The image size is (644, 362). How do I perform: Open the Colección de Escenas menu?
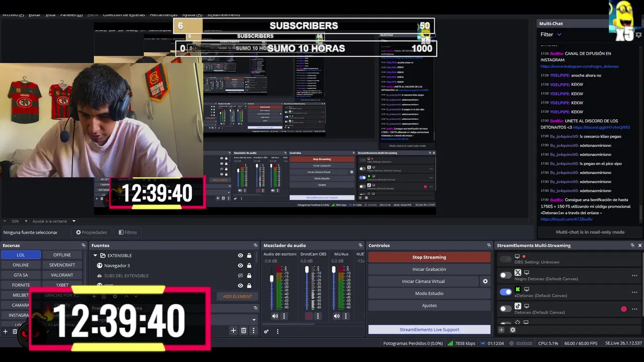[124, 15]
